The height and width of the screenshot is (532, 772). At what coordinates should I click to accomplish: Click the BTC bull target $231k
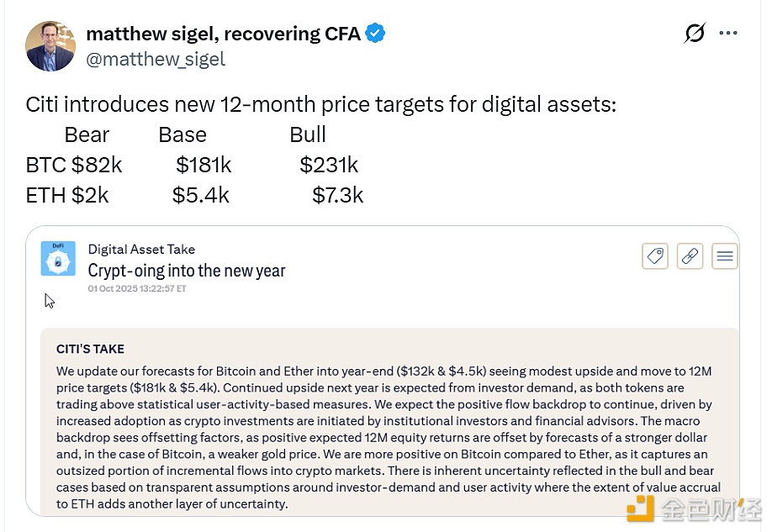[329, 165]
